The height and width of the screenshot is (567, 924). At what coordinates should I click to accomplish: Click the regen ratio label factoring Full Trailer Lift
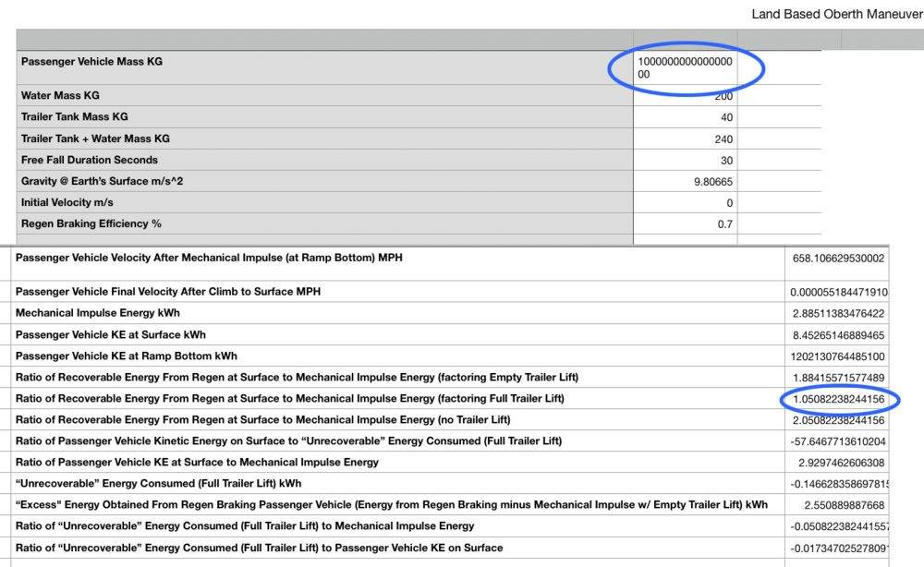[x=290, y=398]
